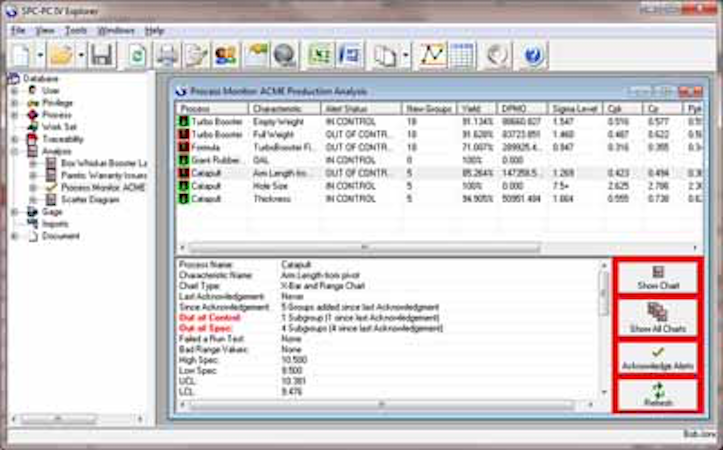The height and width of the screenshot is (450, 723).
Task: Open dropdown arrow beside Copy pages icon
Action: point(405,55)
